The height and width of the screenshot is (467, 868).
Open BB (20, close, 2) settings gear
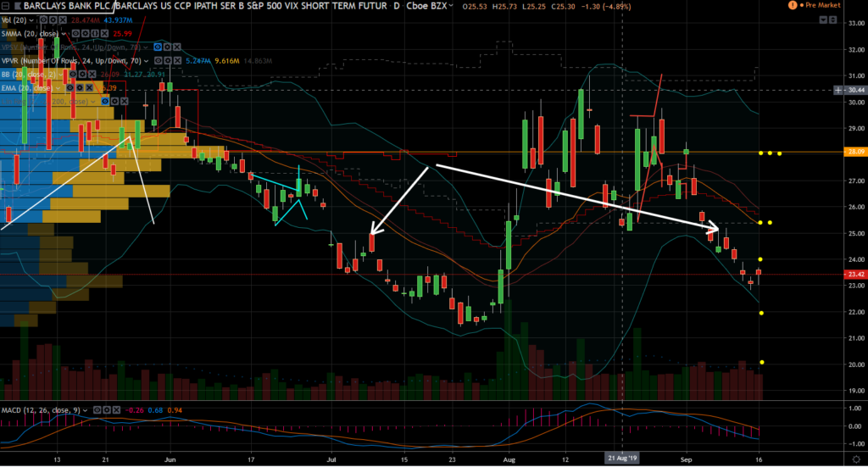click(82, 74)
